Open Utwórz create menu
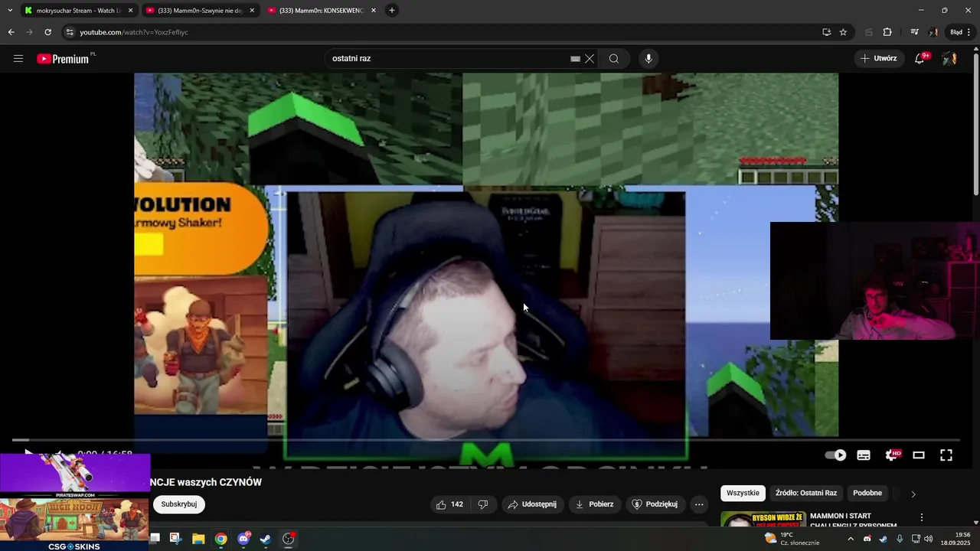This screenshot has width=980, height=551. coord(878,58)
